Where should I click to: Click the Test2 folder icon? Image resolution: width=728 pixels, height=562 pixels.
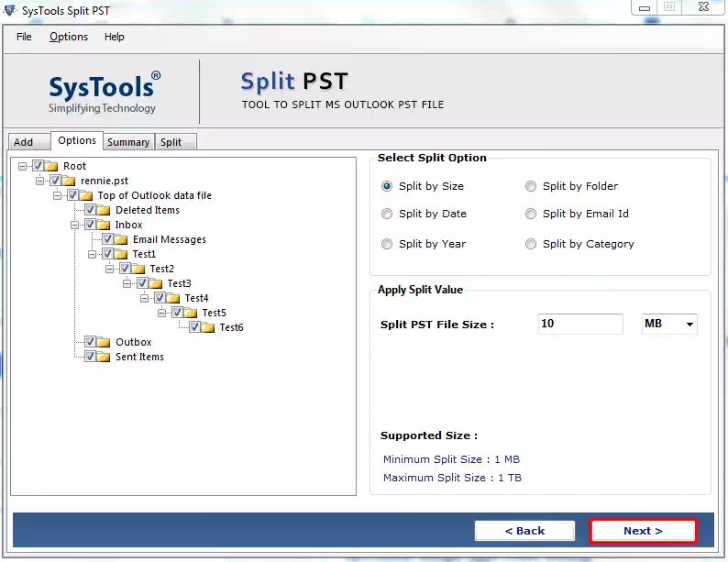point(138,269)
